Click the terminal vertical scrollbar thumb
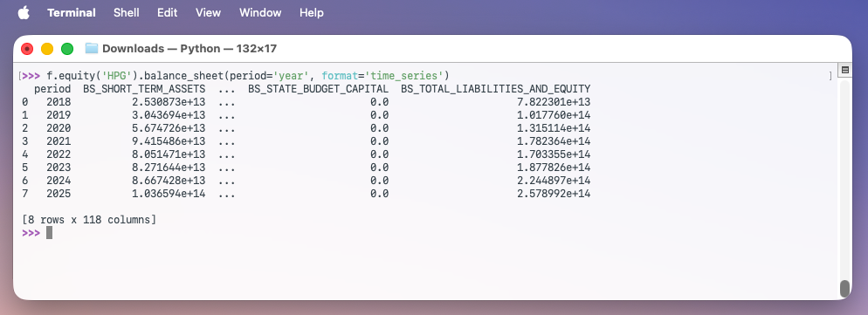The image size is (868, 315). [844, 289]
